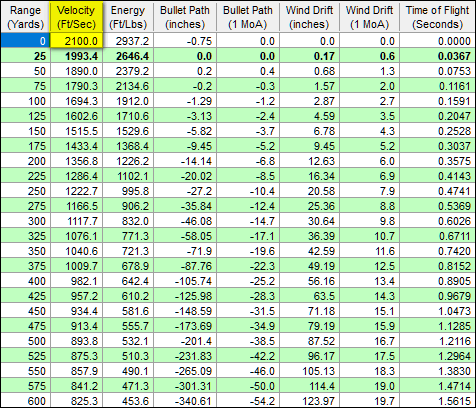476x408 pixels.
Task: Click the energy value 2937.2
Action: pos(128,41)
